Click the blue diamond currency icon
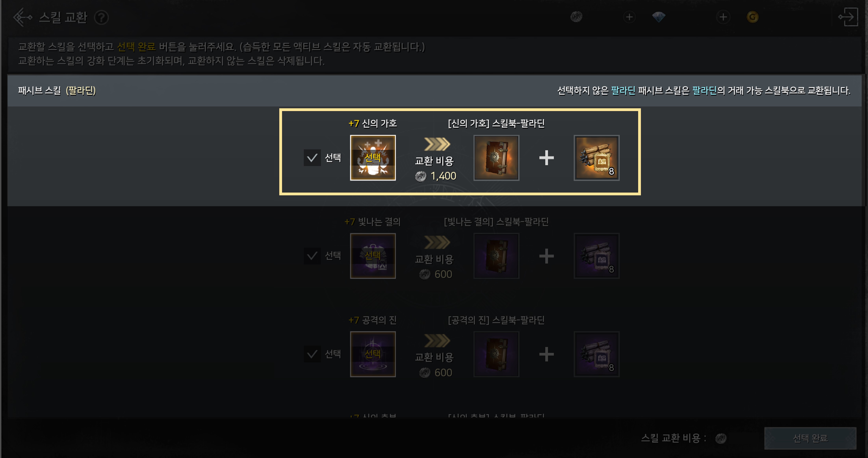The image size is (868, 458). pos(658,17)
